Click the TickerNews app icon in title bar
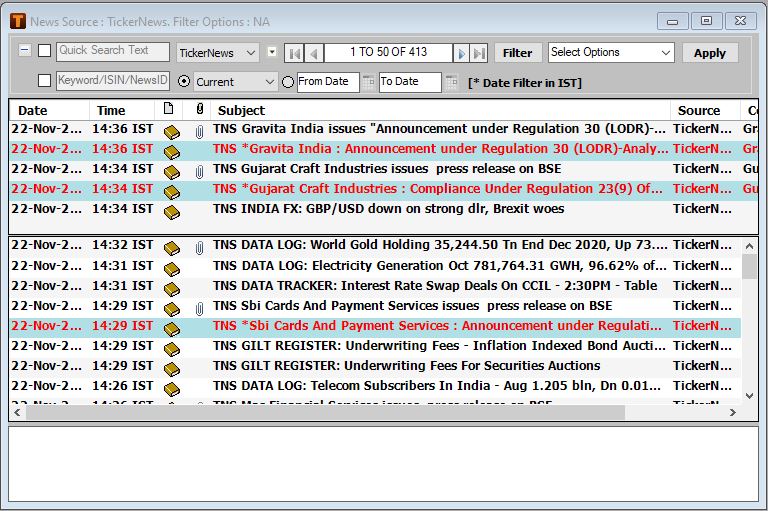Viewport: 768px width, 511px height. coord(18,22)
